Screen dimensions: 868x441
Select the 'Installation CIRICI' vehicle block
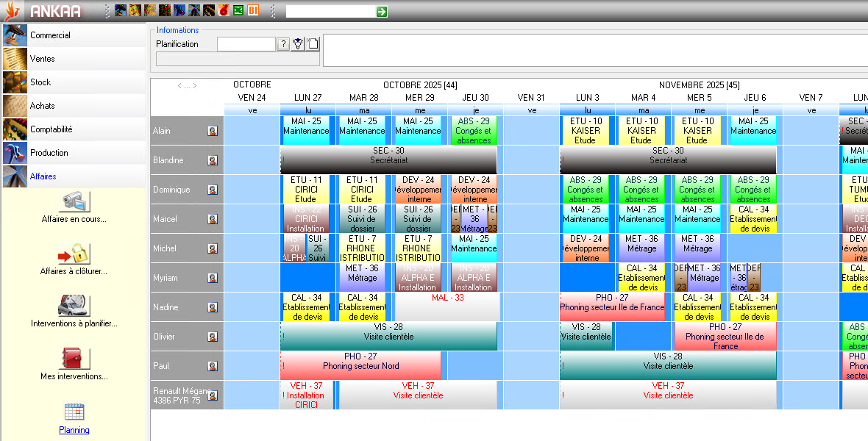(x=306, y=395)
